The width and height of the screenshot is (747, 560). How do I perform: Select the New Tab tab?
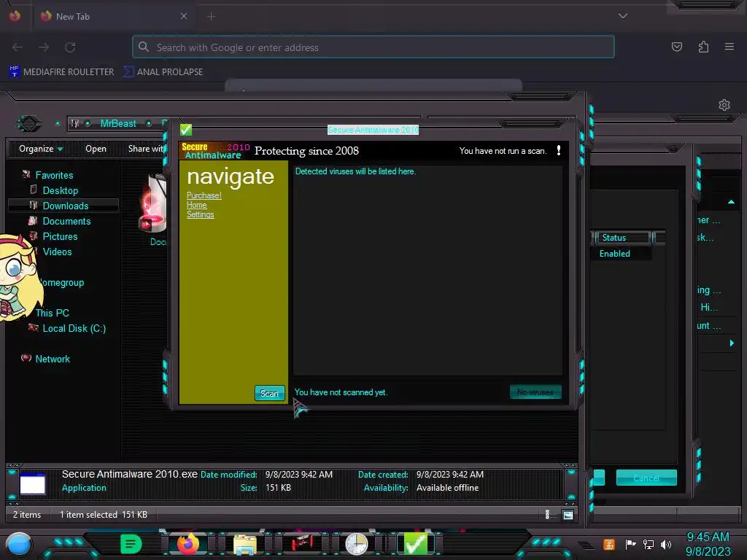[x=113, y=16]
